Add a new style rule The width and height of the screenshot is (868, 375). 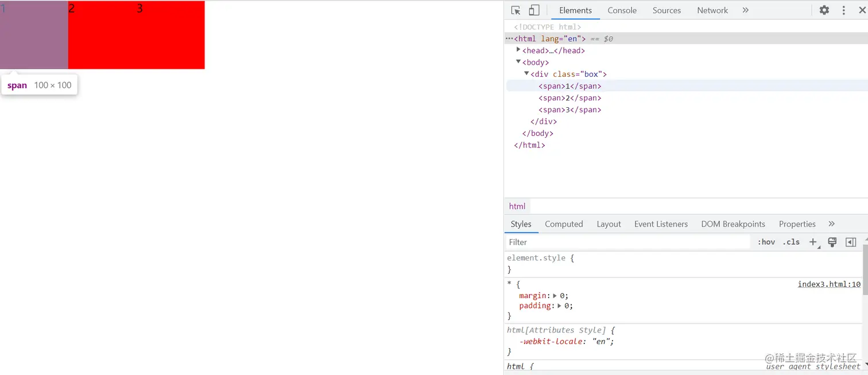pyautogui.click(x=813, y=242)
